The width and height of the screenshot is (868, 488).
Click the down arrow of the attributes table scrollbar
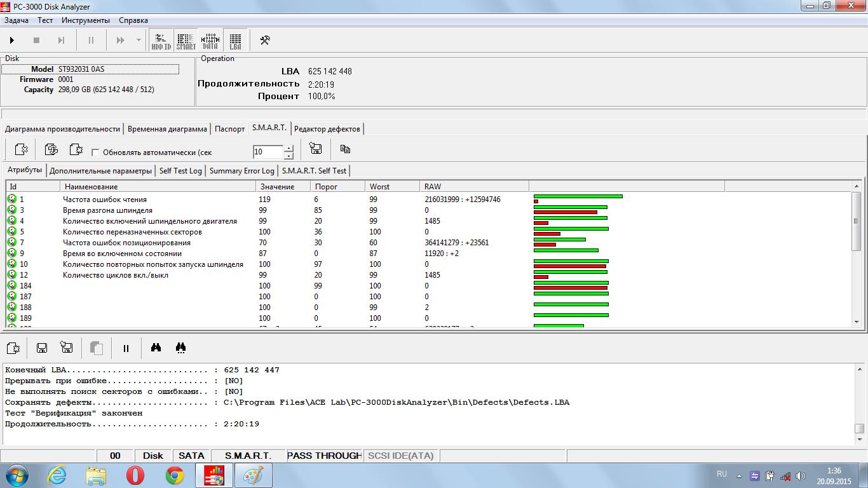857,323
